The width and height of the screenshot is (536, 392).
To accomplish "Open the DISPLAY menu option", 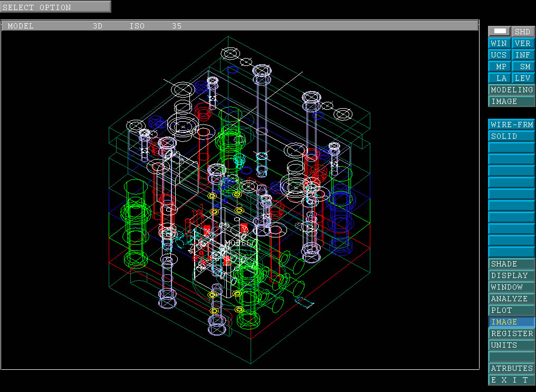I will tap(511, 275).
